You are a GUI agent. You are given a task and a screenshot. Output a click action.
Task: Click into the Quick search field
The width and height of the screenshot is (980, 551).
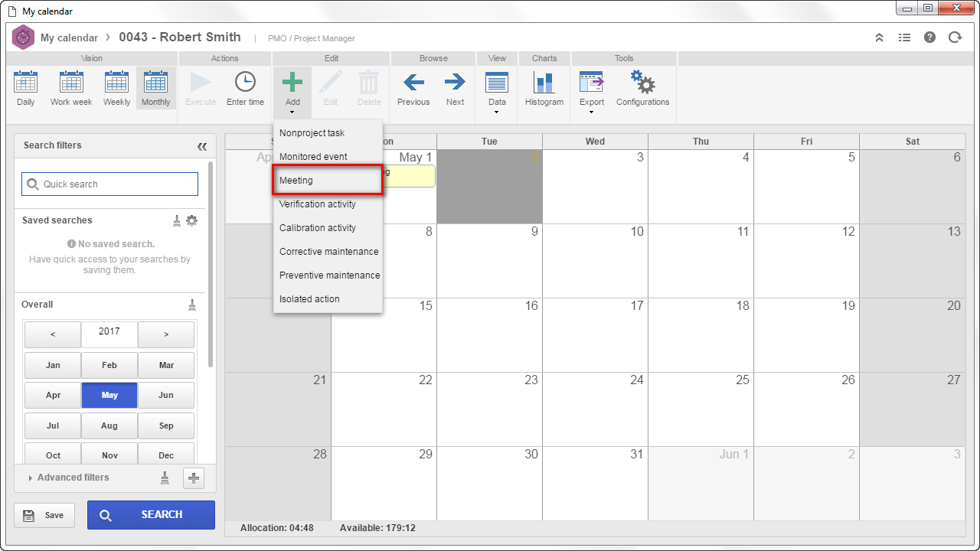click(109, 184)
